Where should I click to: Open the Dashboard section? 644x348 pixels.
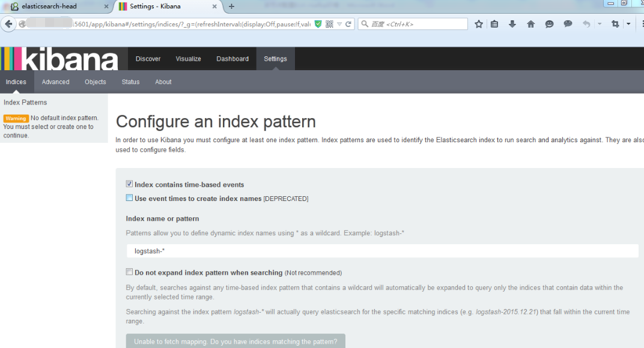232,59
